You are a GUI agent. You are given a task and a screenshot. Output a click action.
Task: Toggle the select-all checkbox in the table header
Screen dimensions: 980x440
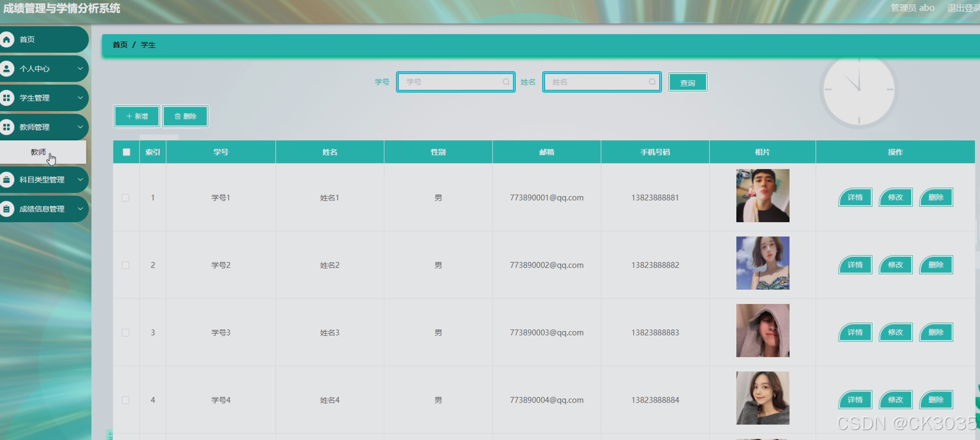tap(127, 152)
